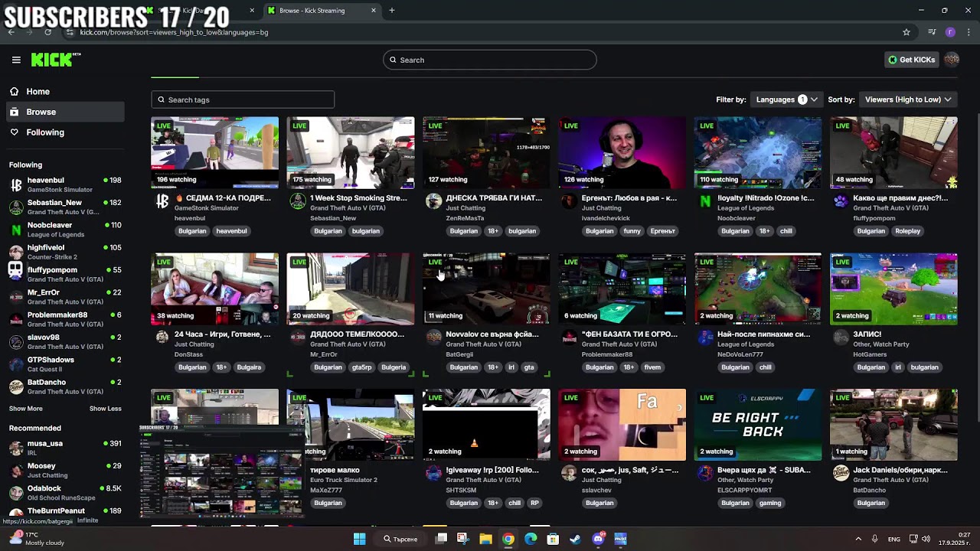Open Sebastian_New channel from sidebar
Viewport: 980px width, 551px height.
click(x=65, y=207)
